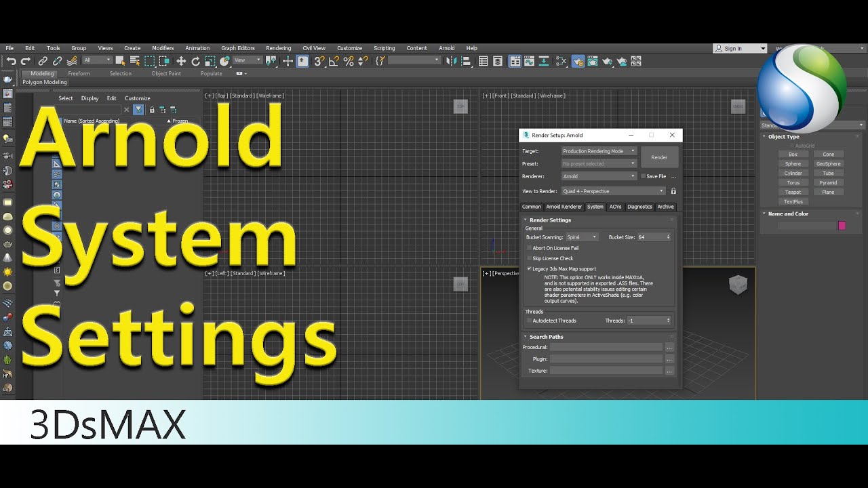Create a Teapot primitive
This screenshot has height=488, width=868.
point(793,192)
